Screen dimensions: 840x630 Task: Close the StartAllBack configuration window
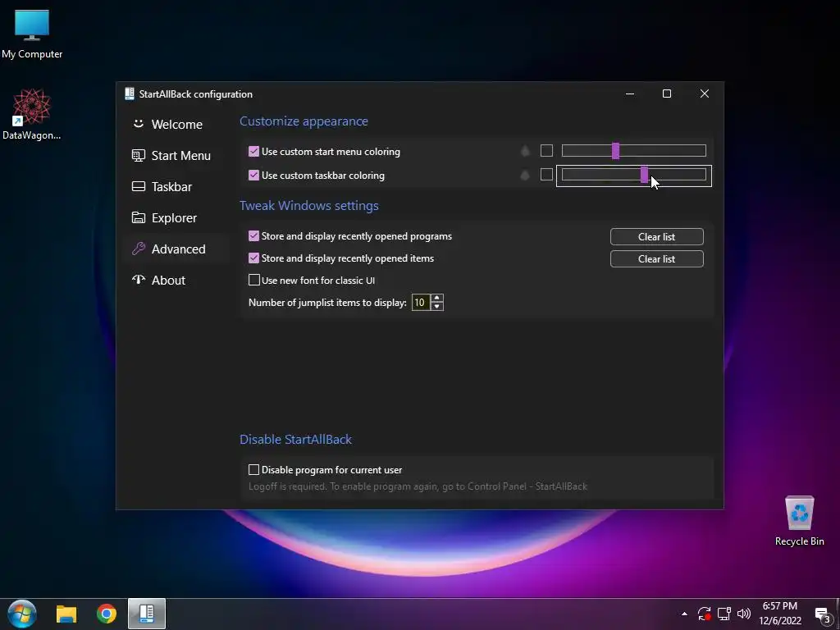click(705, 94)
